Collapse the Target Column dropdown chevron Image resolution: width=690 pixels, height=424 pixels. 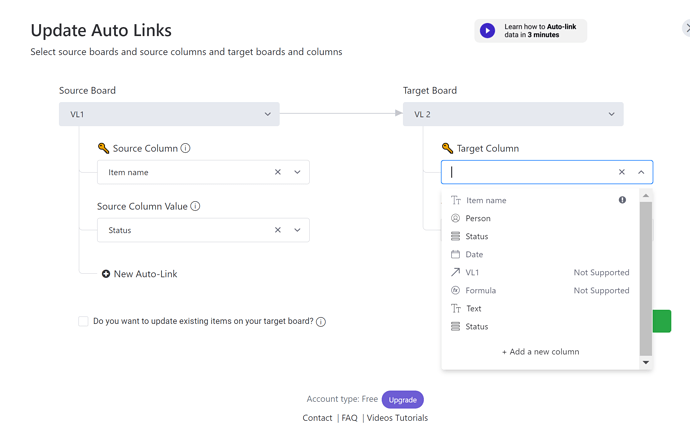pos(641,172)
